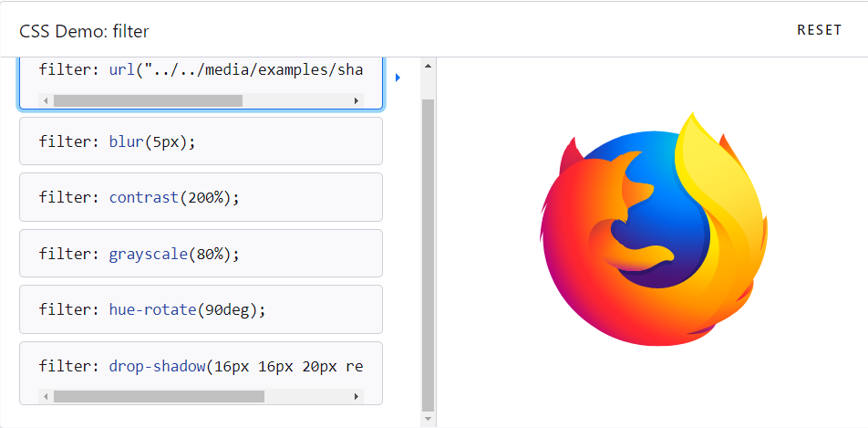Click the url example horizontal scrollbar thumb
The image size is (868, 428).
(148, 101)
